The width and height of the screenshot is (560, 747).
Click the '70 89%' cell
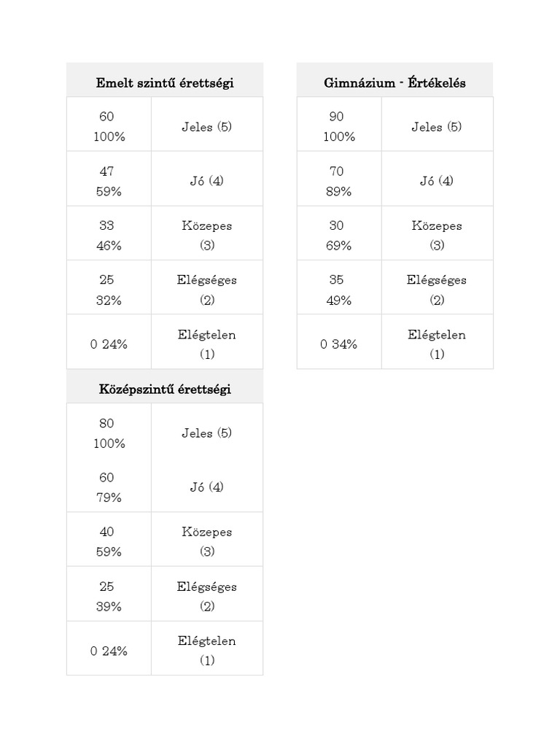coord(338,181)
